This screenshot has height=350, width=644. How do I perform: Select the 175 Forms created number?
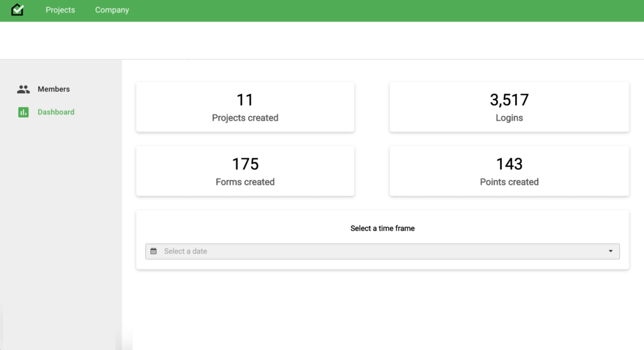[245, 164]
